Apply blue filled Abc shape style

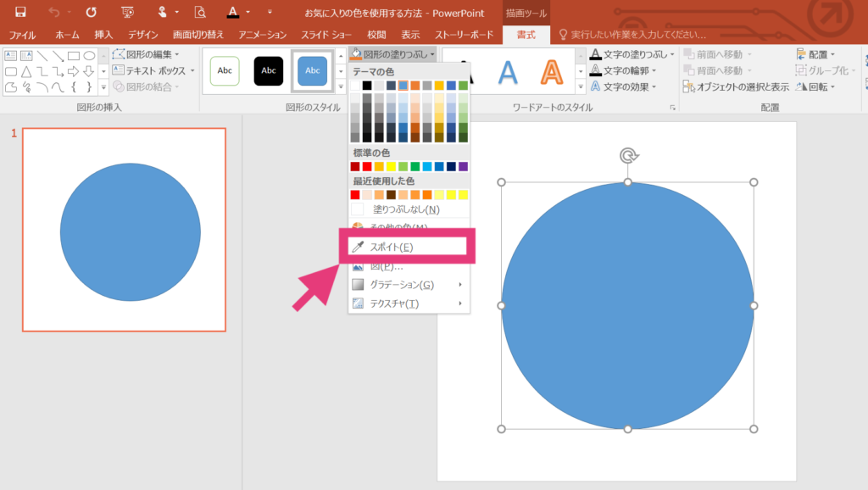click(x=312, y=70)
